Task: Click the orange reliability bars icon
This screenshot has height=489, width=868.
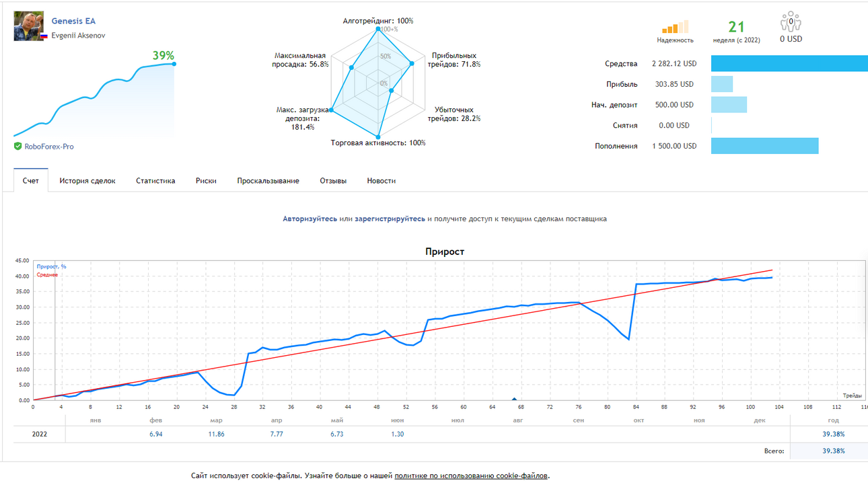Action: (x=675, y=26)
